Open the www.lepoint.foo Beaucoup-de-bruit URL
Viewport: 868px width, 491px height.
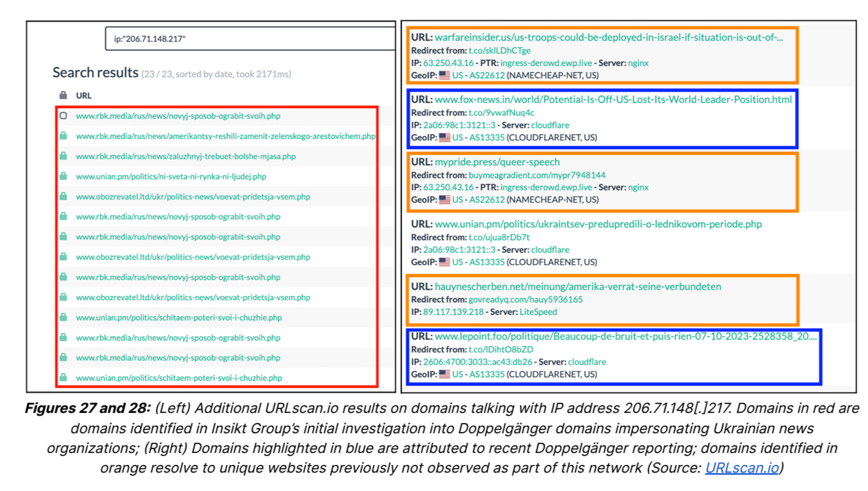click(626, 337)
